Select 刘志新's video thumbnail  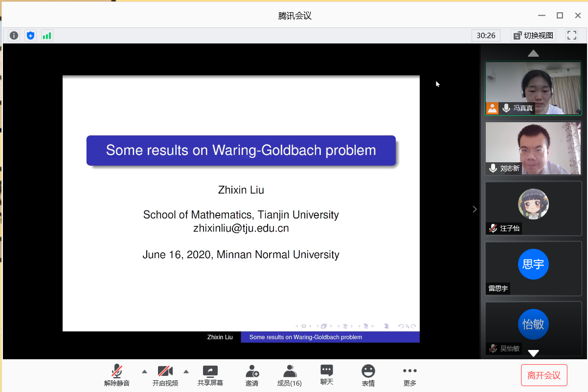[x=533, y=148]
